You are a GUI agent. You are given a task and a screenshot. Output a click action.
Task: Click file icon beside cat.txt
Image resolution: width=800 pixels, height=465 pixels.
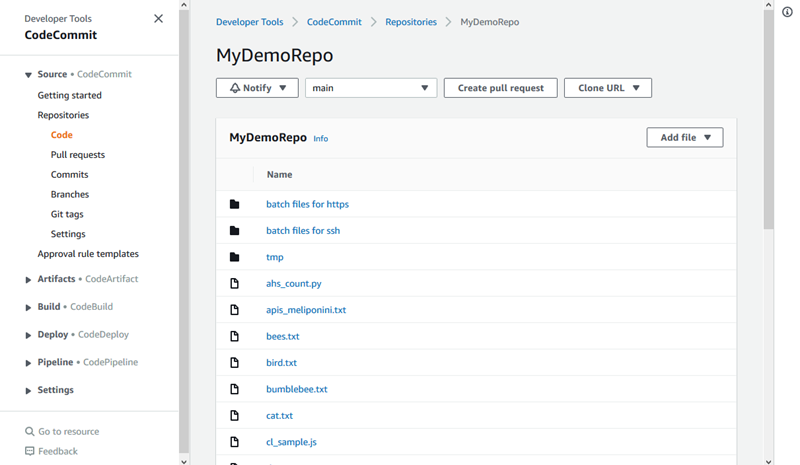[x=235, y=416]
